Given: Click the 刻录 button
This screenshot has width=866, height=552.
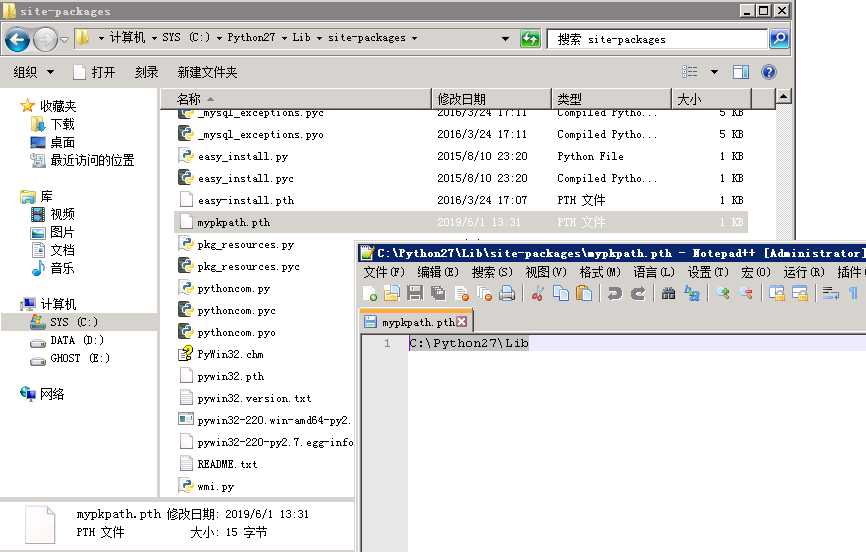Looking at the screenshot, I should (x=146, y=72).
